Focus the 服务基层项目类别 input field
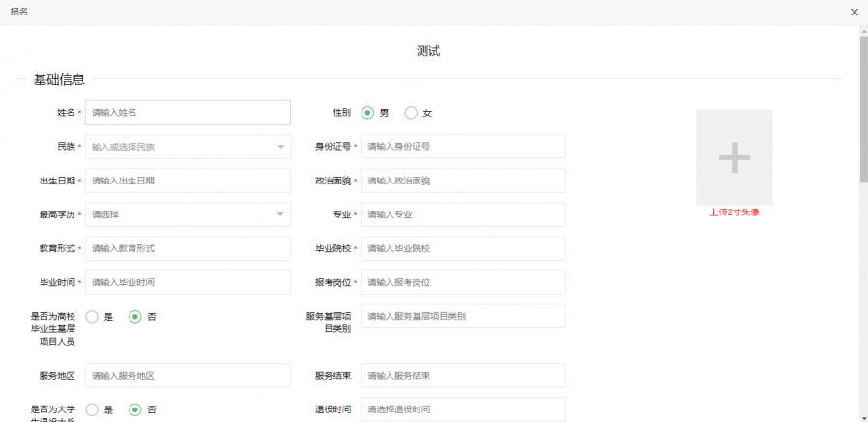Image resolution: width=868 pixels, height=422 pixels. (463, 316)
